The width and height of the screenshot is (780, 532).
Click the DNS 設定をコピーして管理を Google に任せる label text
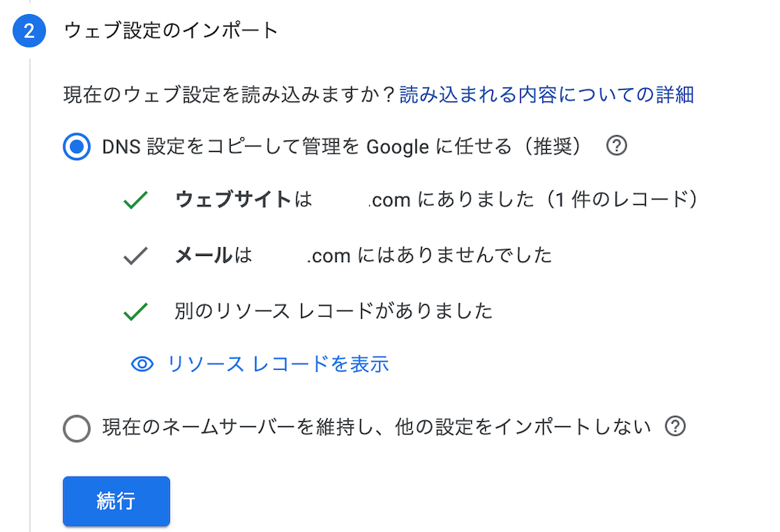(342, 147)
